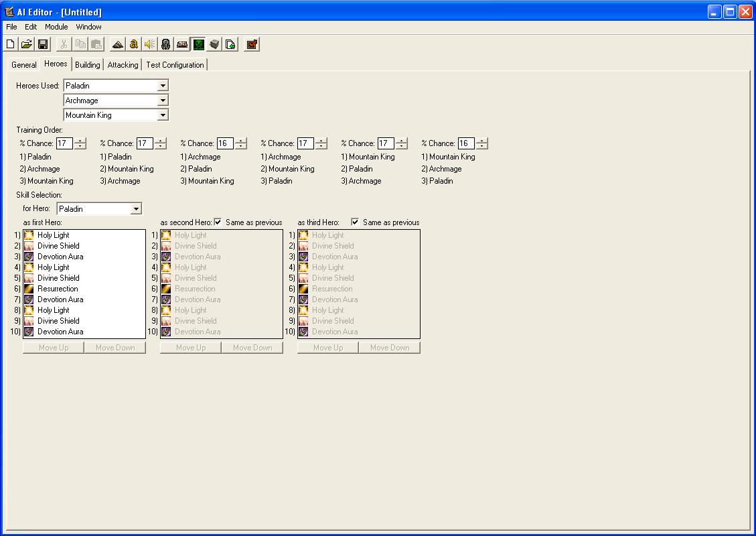The width and height of the screenshot is (756, 536).
Task: Open the Terrain Editor mountain icon
Action: coord(117,44)
